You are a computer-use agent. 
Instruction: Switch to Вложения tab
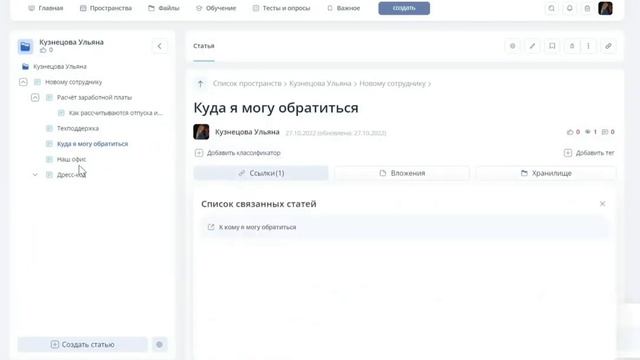click(402, 173)
